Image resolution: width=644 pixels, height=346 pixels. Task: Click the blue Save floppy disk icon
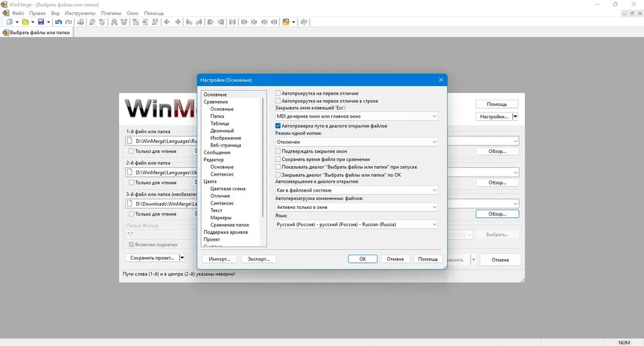[41, 22]
